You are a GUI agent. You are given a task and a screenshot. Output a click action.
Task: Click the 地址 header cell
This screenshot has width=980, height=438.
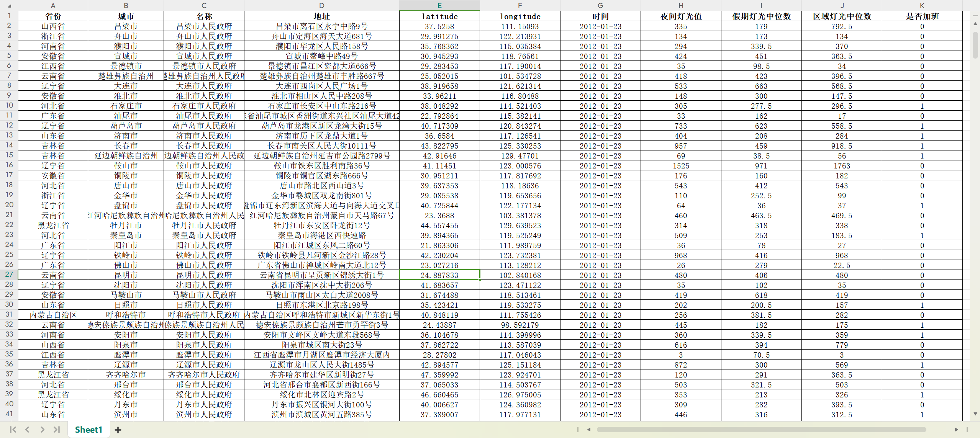click(322, 16)
